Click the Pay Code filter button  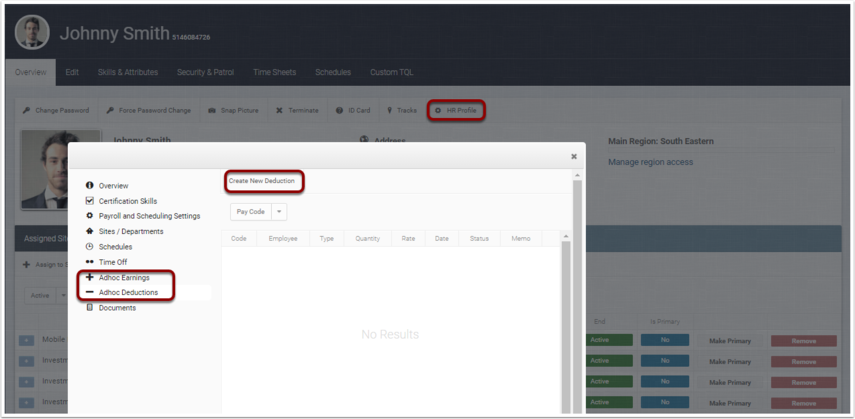click(x=251, y=212)
